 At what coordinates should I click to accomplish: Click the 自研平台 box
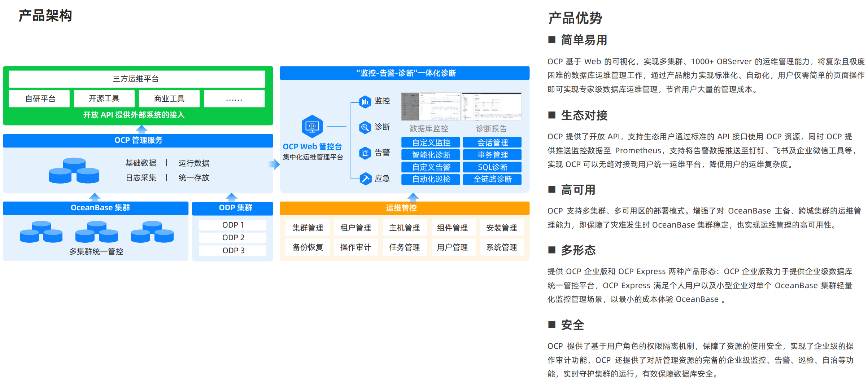39,98
